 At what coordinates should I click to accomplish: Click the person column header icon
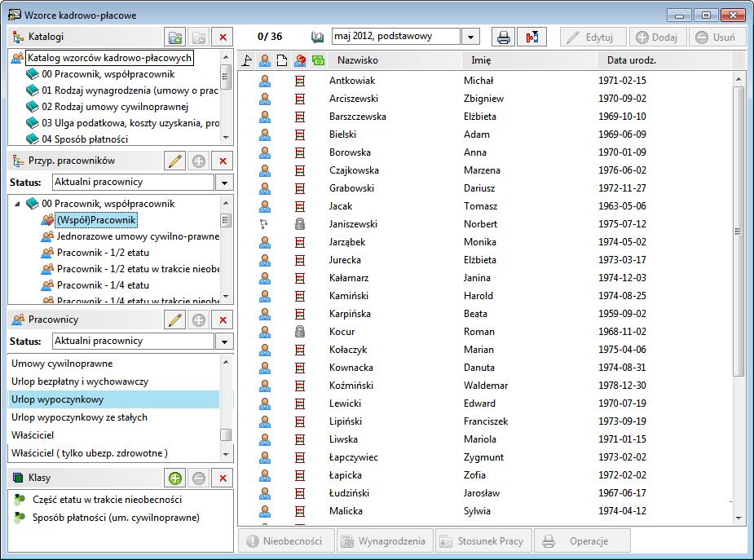[x=264, y=60]
